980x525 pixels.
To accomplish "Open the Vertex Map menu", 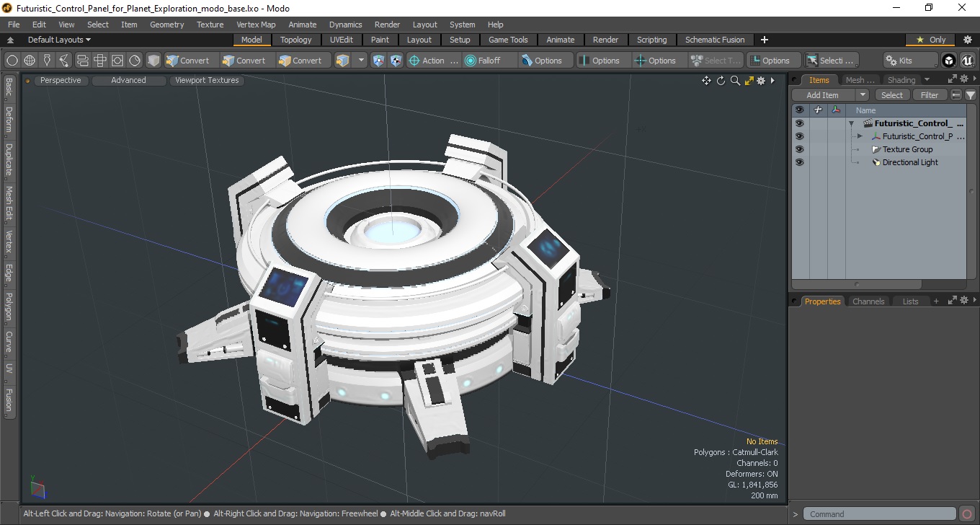I will pos(256,25).
